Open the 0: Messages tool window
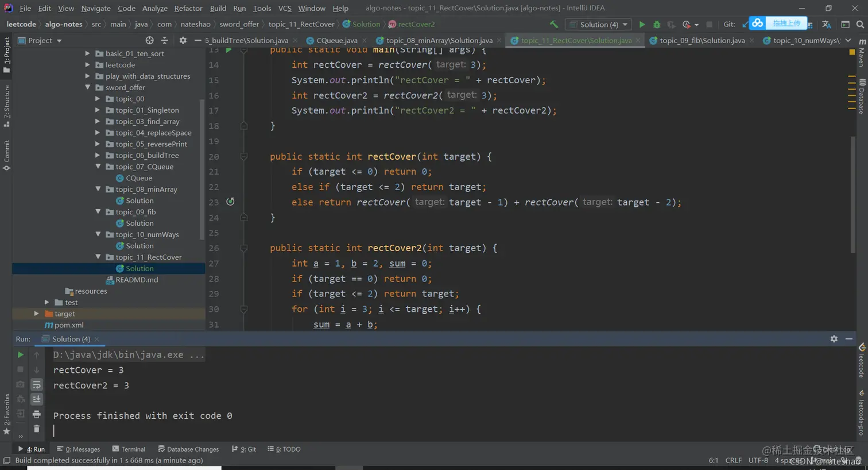The width and height of the screenshot is (868, 470). pyautogui.click(x=78, y=449)
